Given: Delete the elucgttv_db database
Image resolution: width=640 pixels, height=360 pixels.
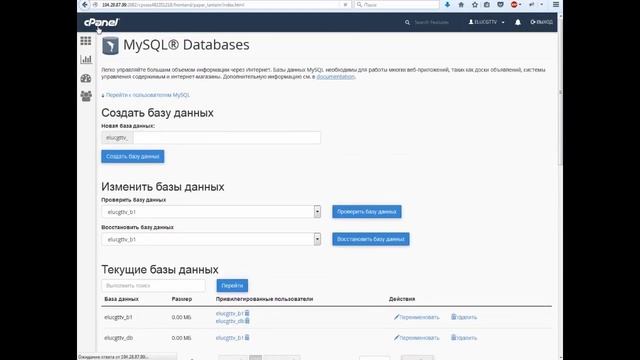Looking at the screenshot, I should point(464,338).
